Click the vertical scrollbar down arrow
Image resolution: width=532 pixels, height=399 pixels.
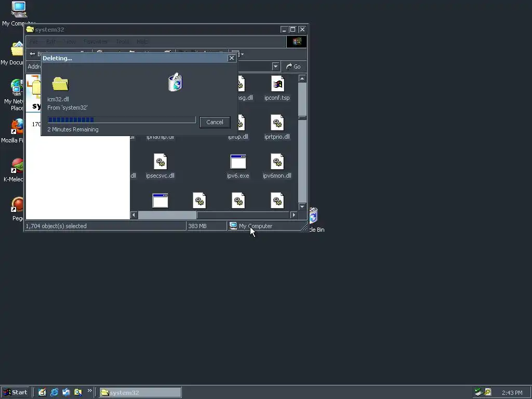tap(302, 206)
